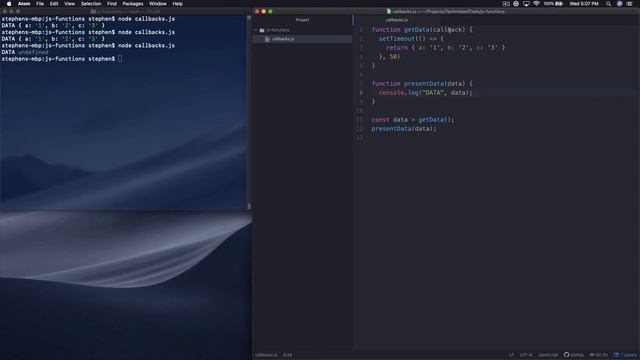Click 'setTimeout' in the editor
The width and height of the screenshot is (640, 360).
(x=397, y=39)
